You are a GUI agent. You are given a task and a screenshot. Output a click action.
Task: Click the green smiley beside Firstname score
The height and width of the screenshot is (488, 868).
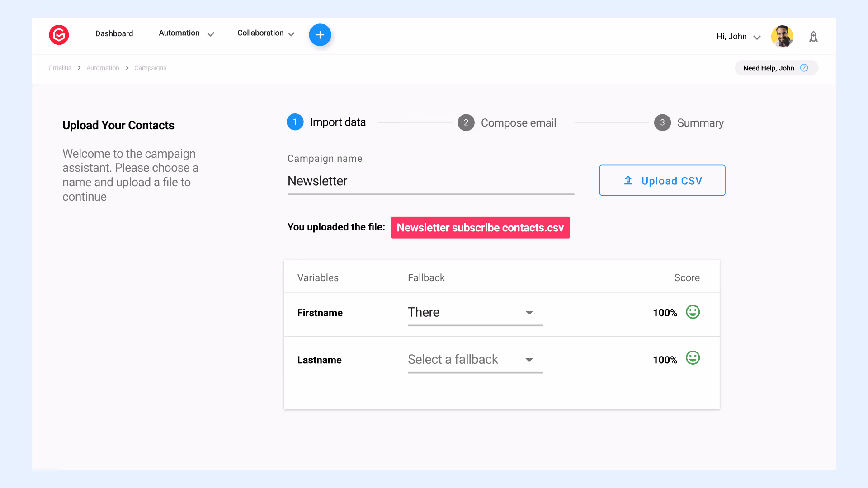click(693, 312)
